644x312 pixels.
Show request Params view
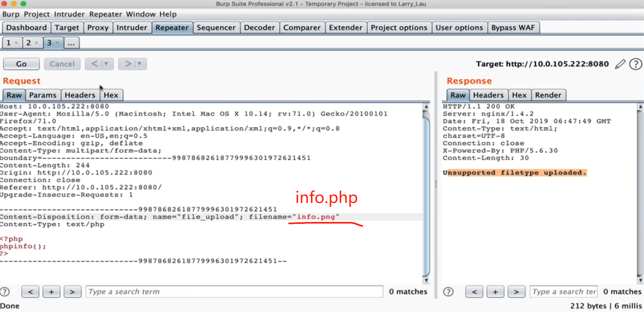pos(43,95)
